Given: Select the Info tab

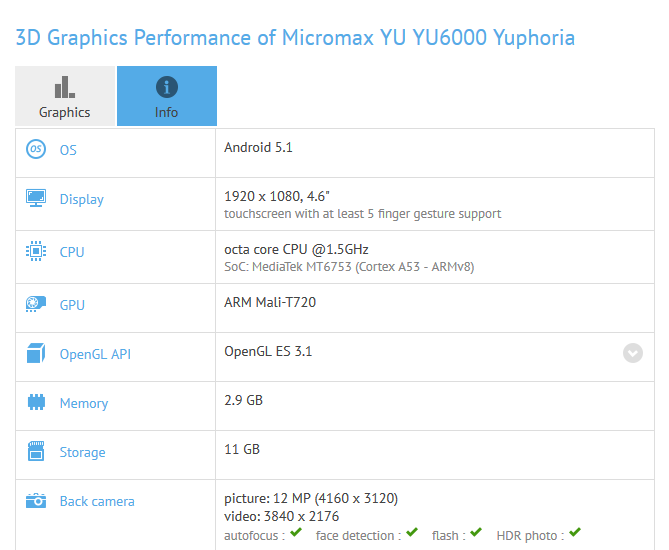Looking at the screenshot, I should click(x=166, y=96).
